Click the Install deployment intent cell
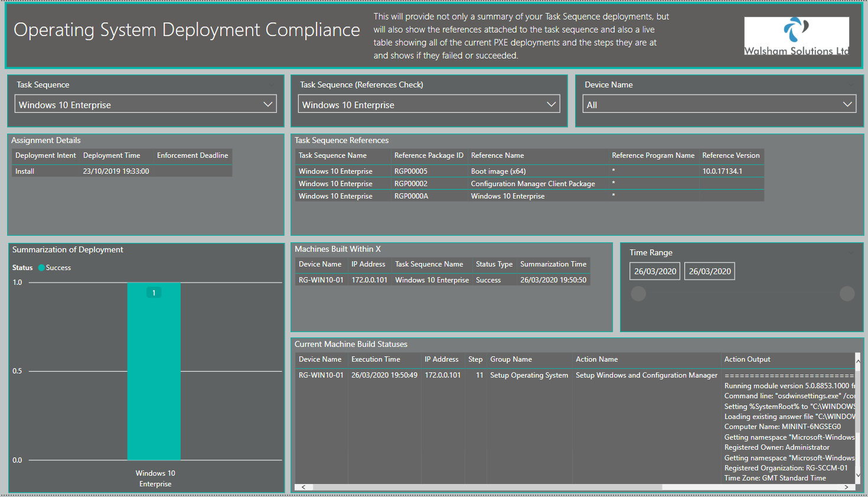Screen dimensions: 868x497 coord(25,171)
